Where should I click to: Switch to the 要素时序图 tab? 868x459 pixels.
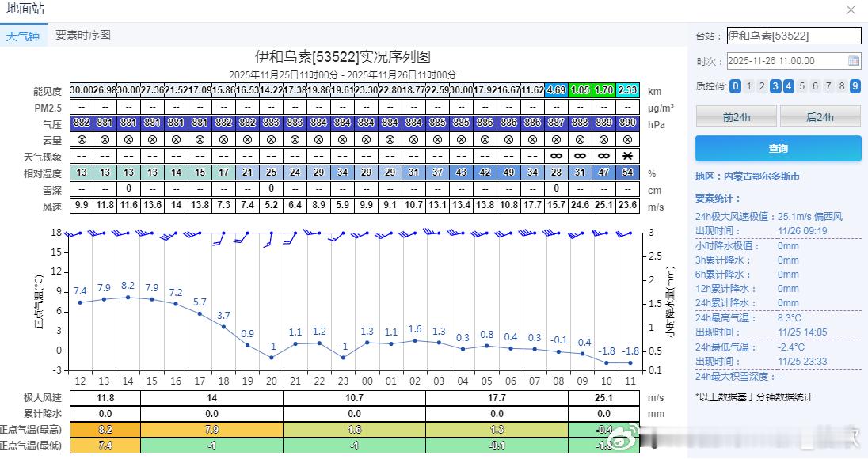(x=83, y=36)
